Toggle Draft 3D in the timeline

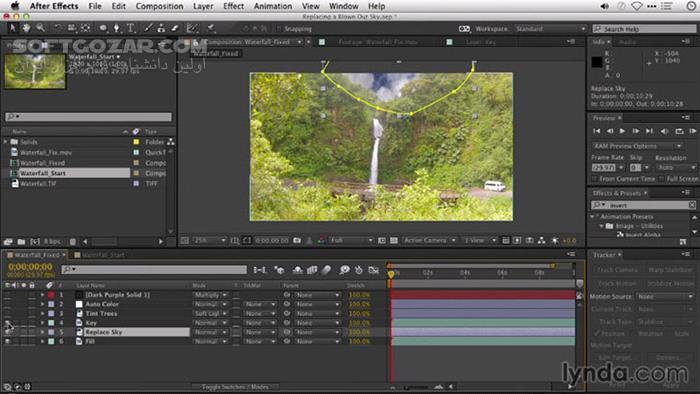[279, 270]
